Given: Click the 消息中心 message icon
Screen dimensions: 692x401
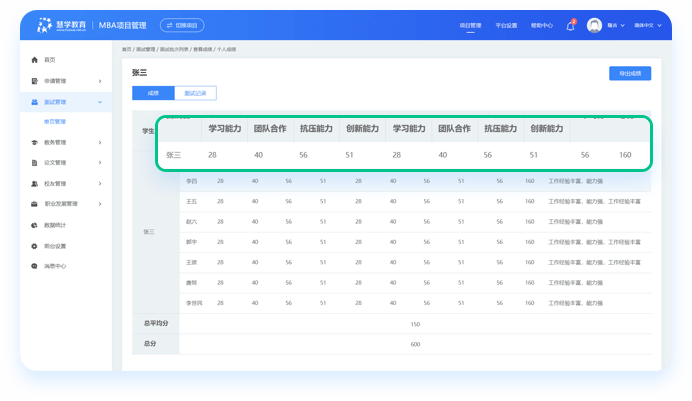Looking at the screenshot, I should tap(35, 267).
